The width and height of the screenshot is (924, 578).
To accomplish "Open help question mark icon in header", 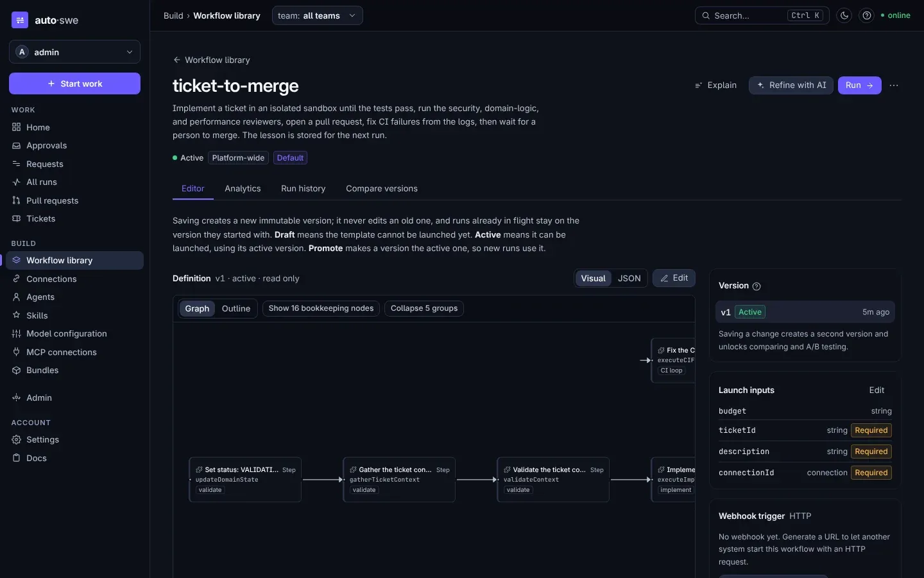I will coord(867,15).
